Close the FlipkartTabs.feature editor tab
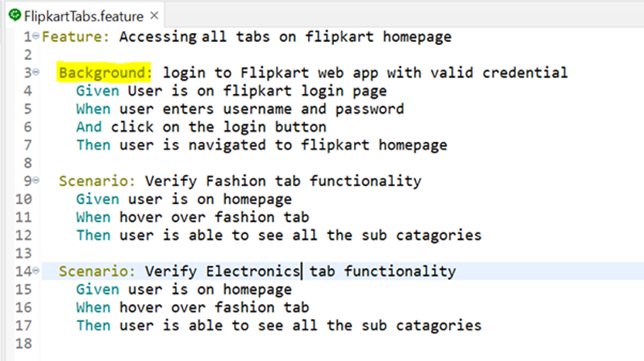The height and width of the screenshot is (361, 644). pos(154,16)
